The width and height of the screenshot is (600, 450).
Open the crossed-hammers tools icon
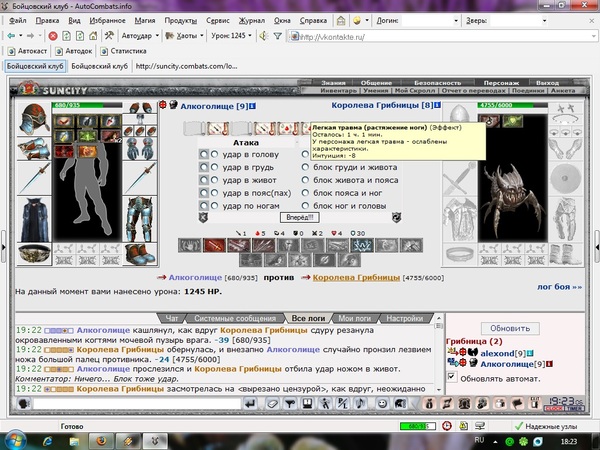pos(109,36)
